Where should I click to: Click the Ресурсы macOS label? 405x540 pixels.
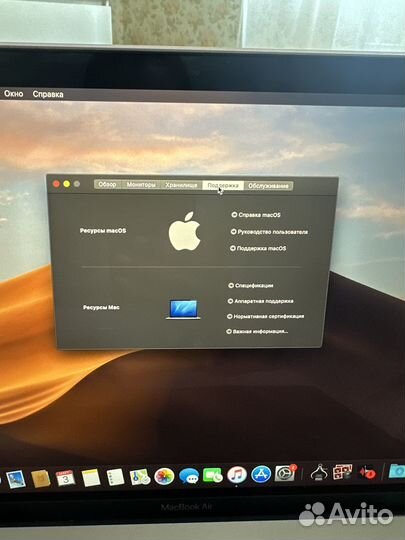[x=103, y=230]
